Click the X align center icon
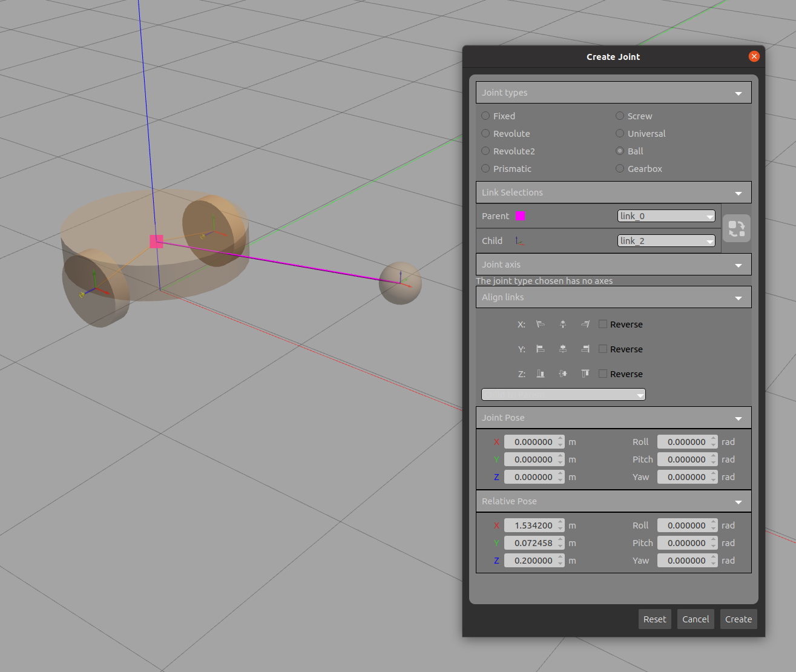This screenshot has height=672, width=796. point(563,324)
